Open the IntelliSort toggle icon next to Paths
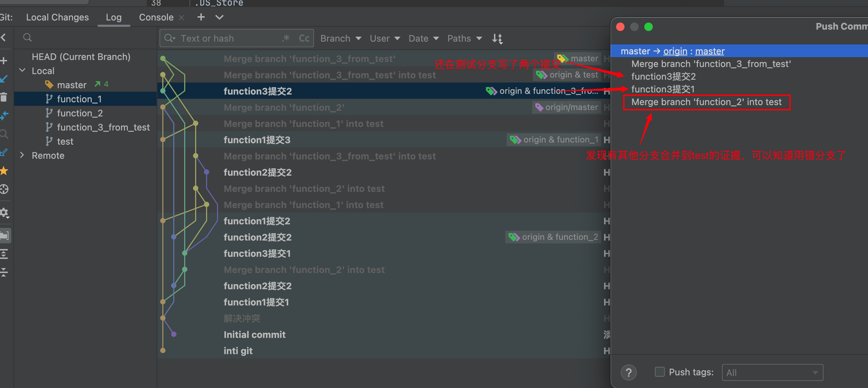Viewport: 868px width, 388px height. click(497, 38)
